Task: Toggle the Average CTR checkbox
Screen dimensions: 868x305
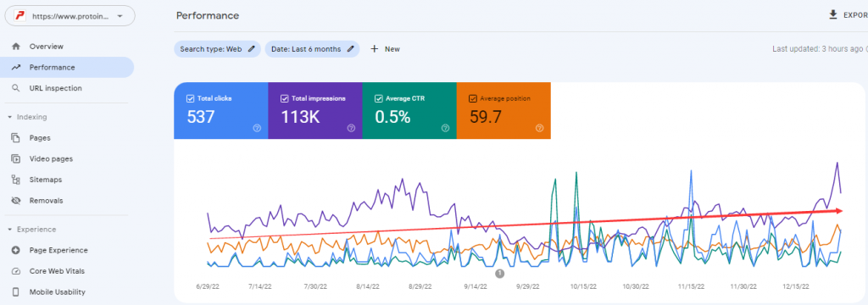Action: point(379,98)
